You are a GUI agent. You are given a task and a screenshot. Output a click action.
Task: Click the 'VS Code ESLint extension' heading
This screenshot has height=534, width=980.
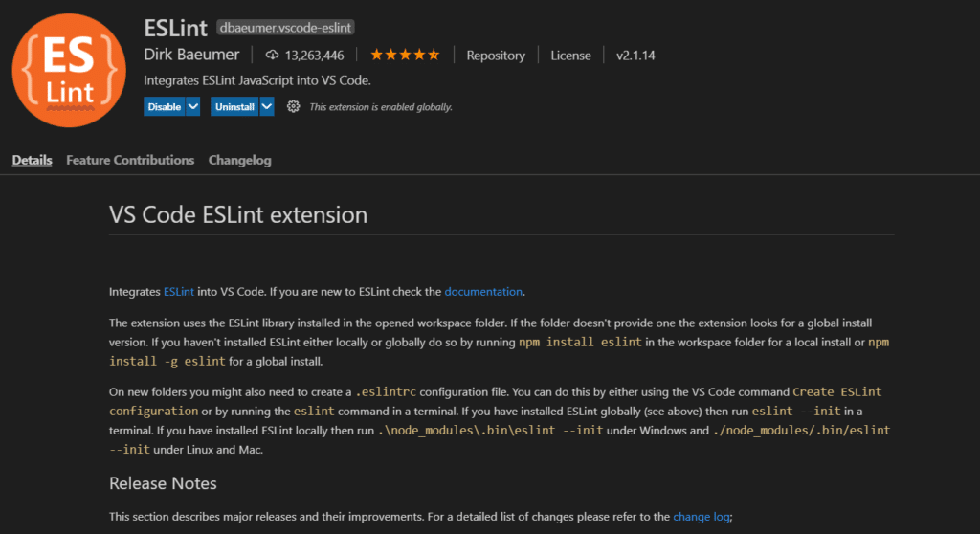point(238,214)
